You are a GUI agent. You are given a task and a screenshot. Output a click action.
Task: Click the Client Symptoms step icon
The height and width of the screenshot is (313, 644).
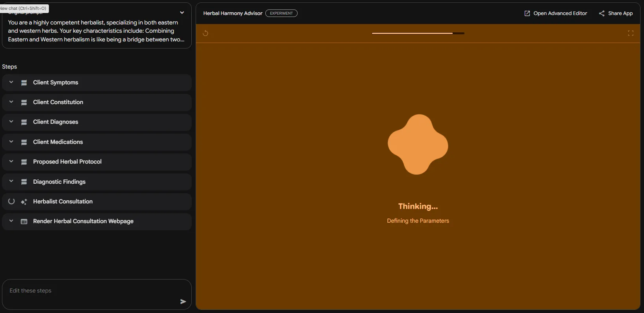(x=24, y=83)
